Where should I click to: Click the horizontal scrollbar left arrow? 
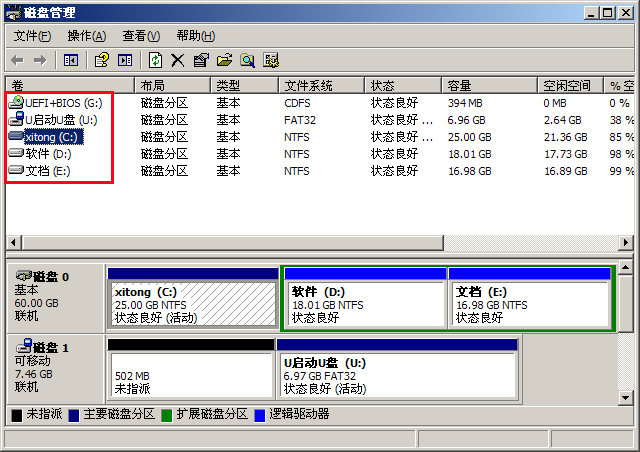pos(14,243)
